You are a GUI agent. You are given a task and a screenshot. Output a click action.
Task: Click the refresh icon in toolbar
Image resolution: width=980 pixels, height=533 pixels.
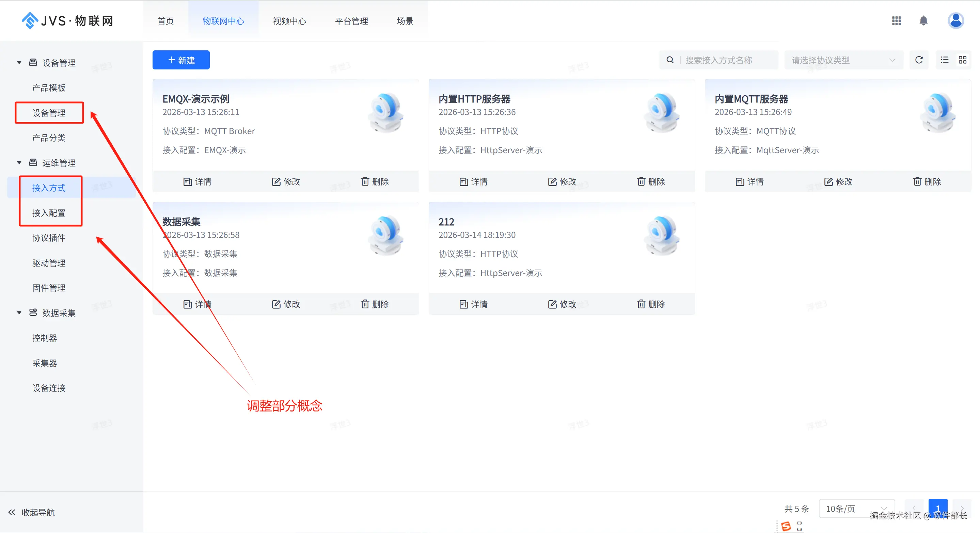pos(919,60)
